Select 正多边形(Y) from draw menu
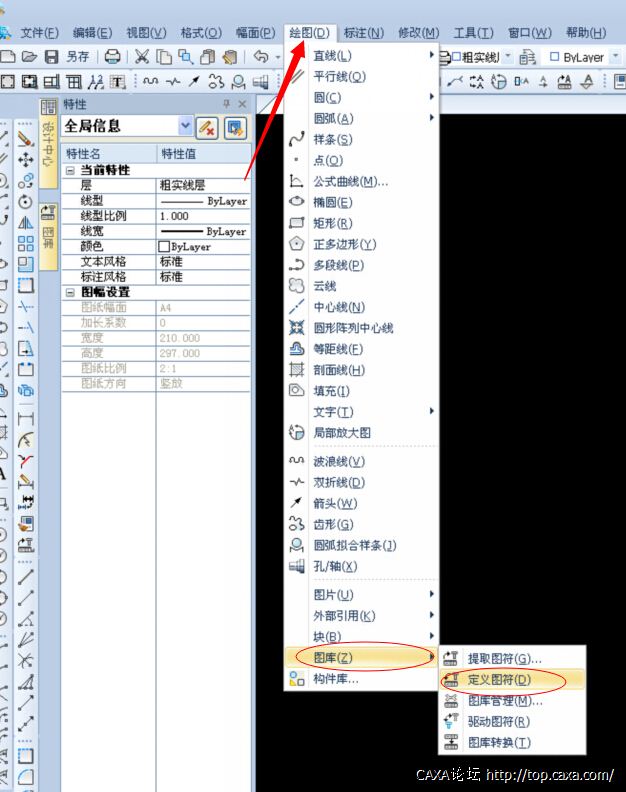626x792 pixels. [x=362, y=244]
